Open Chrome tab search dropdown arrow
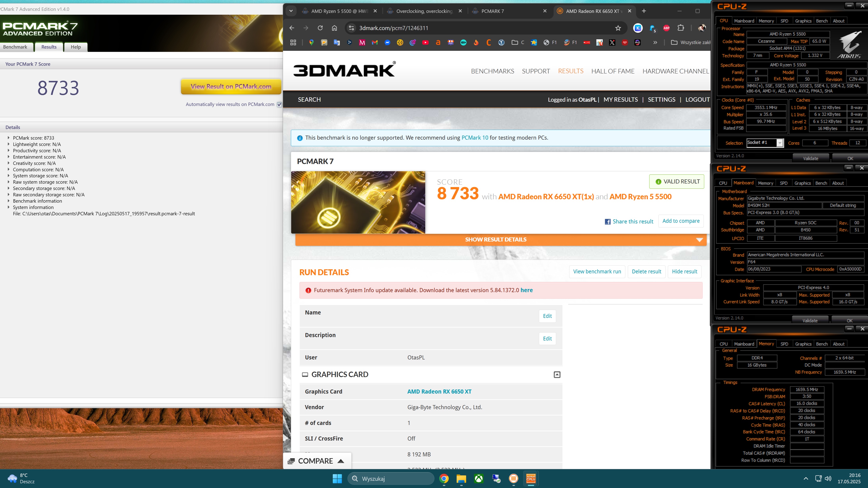 291,11
